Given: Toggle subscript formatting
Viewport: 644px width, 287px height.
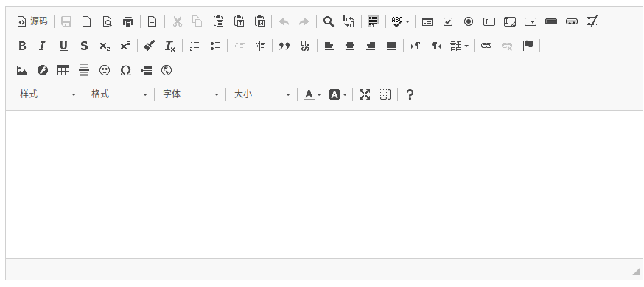Looking at the screenshot, I should point(105,46).
